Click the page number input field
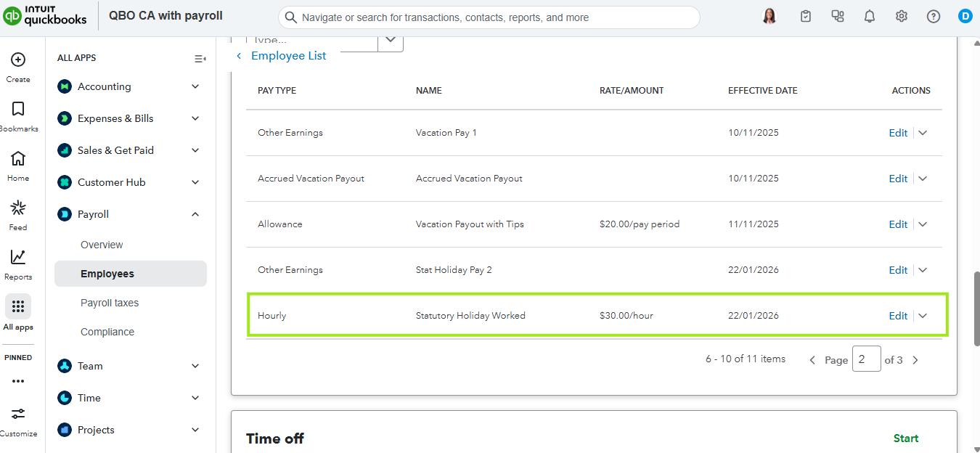 866,359
